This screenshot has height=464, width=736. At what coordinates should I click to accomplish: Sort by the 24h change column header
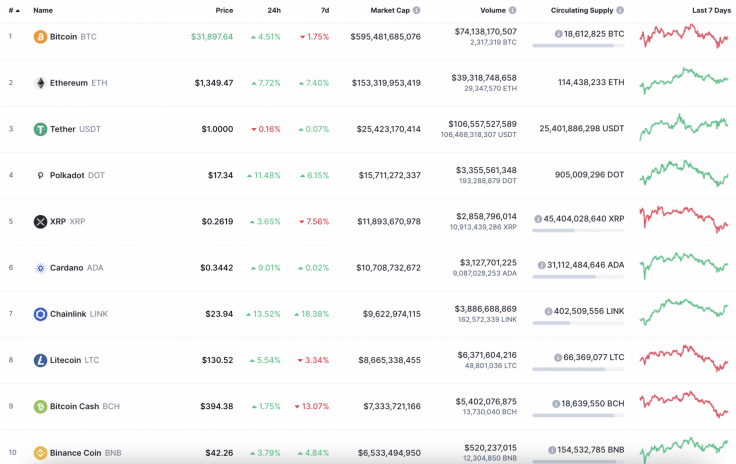(x=274, y=10)
